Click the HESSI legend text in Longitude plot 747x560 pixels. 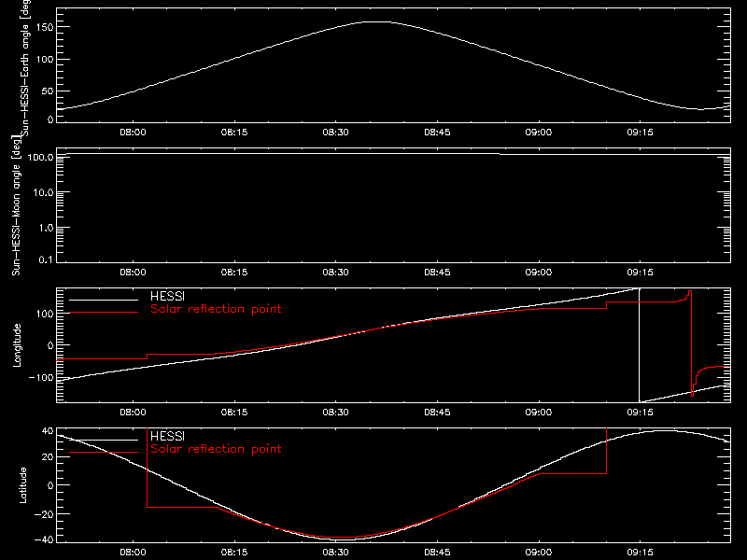pos(167,296)
